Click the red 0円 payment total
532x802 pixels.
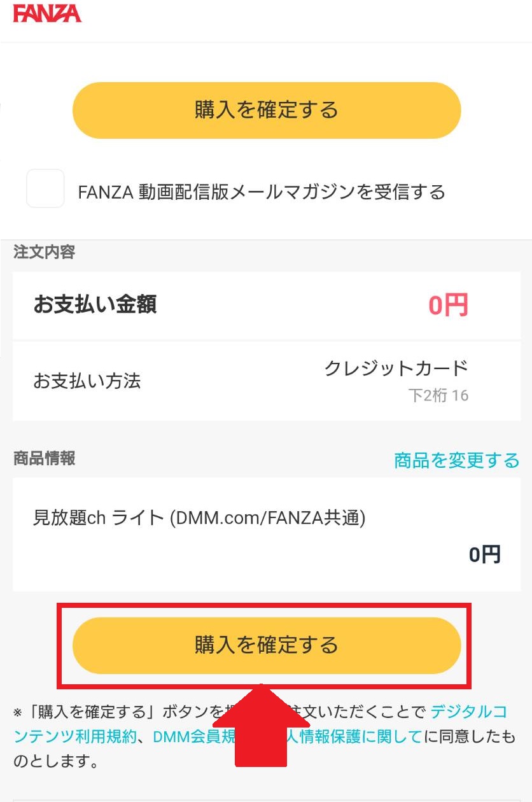point(448,306)
